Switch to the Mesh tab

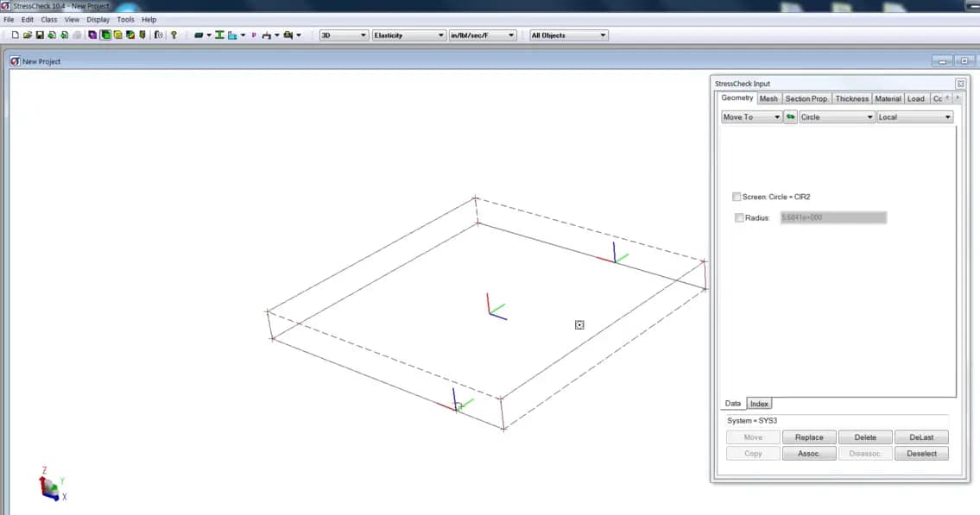(x=768, y=98)
